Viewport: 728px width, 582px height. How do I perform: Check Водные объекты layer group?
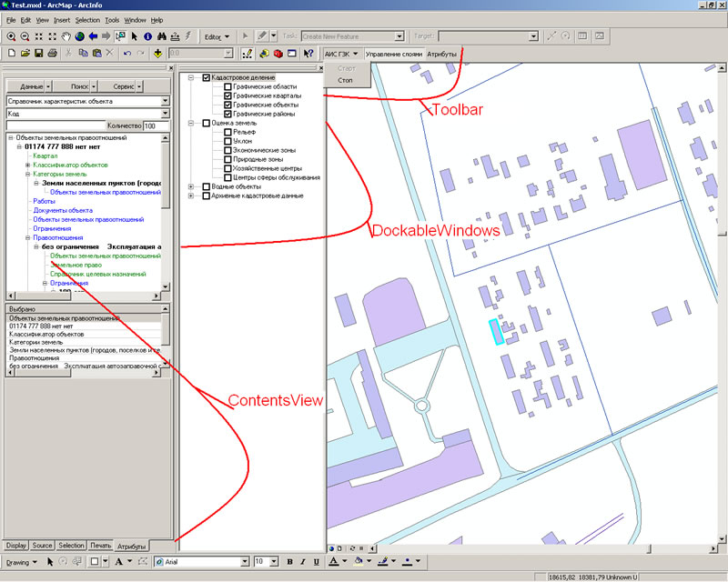click(x=207, y=186)
